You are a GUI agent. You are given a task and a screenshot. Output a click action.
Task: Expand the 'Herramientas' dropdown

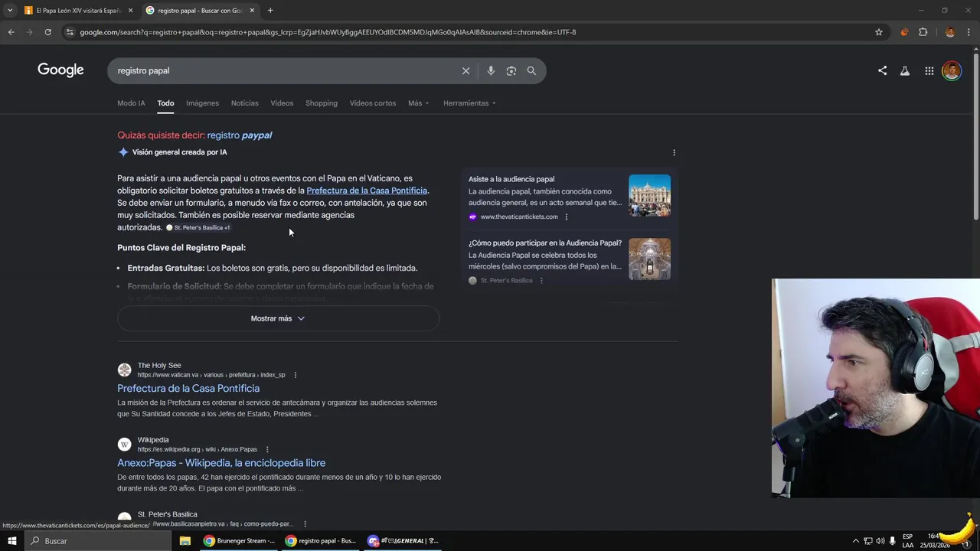coord(469,103)
